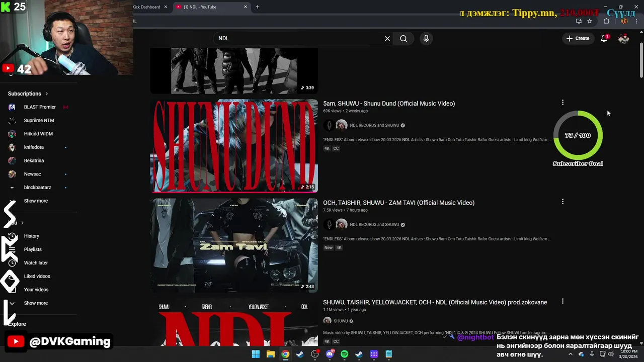Open Liked videos in sidebar
The image size is (644, 362).
[37, 276]
